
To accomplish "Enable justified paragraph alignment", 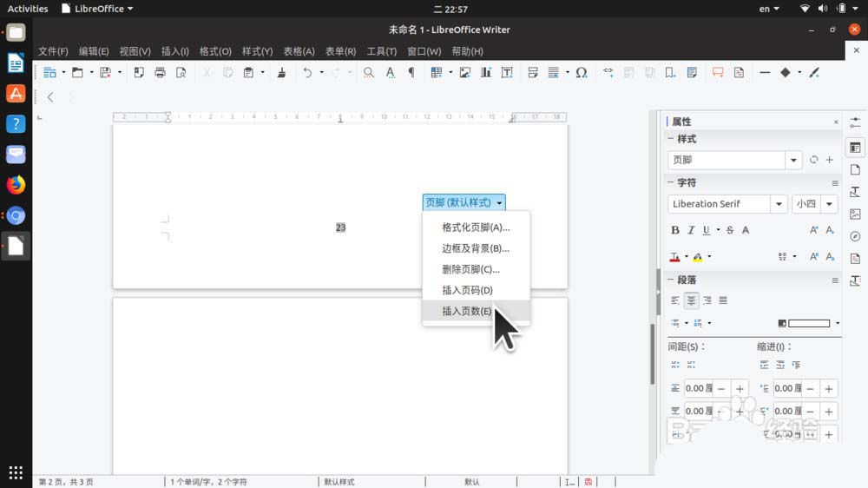I will (723, 300).
